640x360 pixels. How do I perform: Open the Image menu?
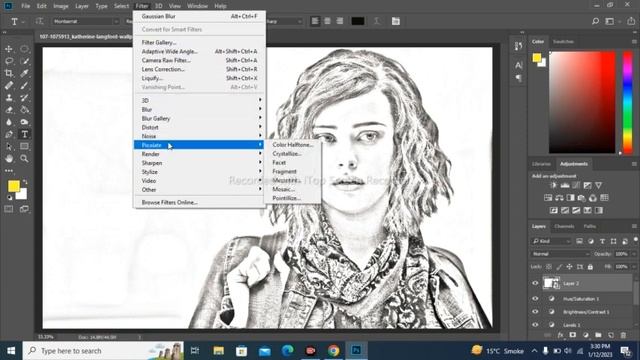pyautogui.click(x=60, y=6)
